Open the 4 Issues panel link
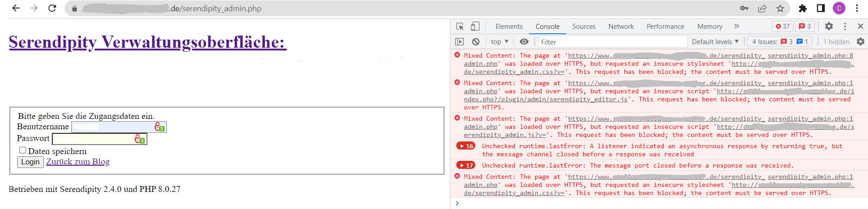Viewport: 868px width, 209px height. tap(780, 42)
